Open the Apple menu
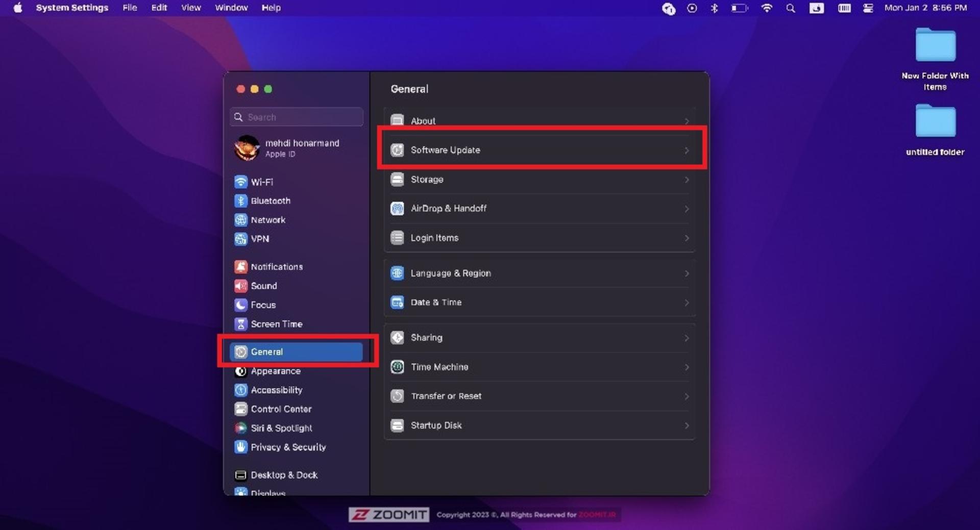This screenshot has width=980, height=530. (18, 8)
